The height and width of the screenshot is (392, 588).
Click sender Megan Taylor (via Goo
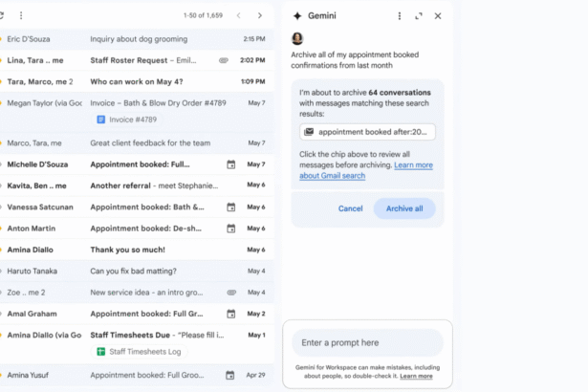[x=45, y=103]
